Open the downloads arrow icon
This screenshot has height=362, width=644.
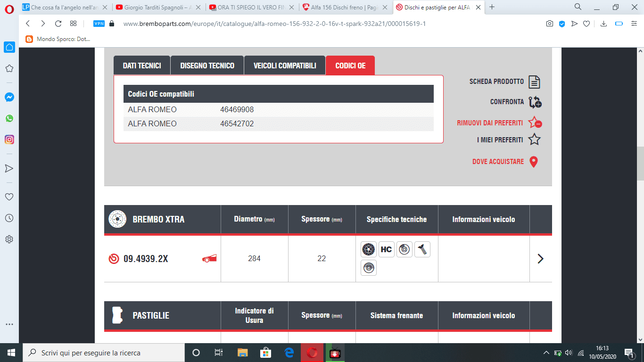[603, 24]
